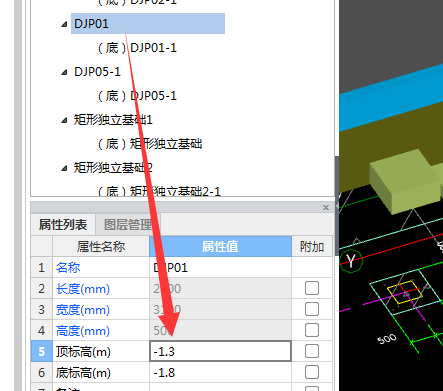Tick the 附加 checkbox for 宽度(mm)
This screenshot has height=391, width=443.
tap(312, 309)
